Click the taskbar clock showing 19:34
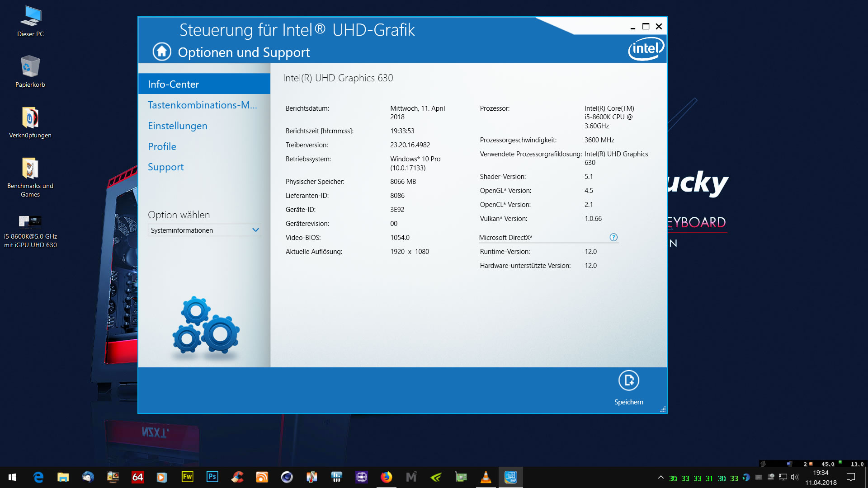Image resolution: width=868 pixels, height=488 pixels. [821, 477]
